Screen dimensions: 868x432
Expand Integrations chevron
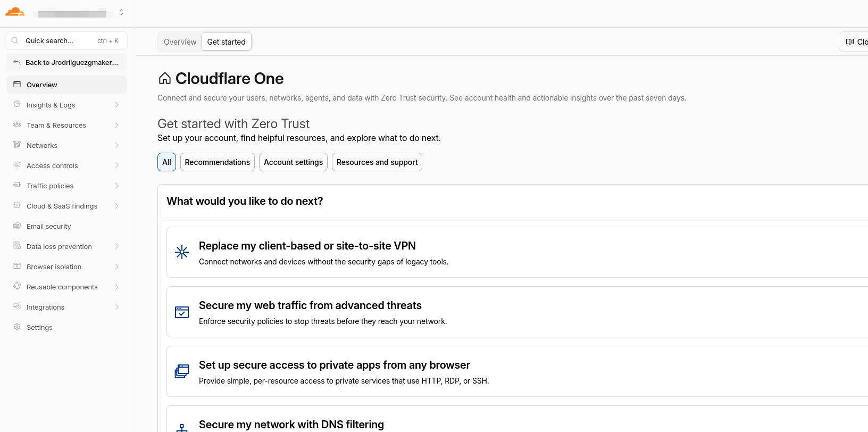[116, 307]
